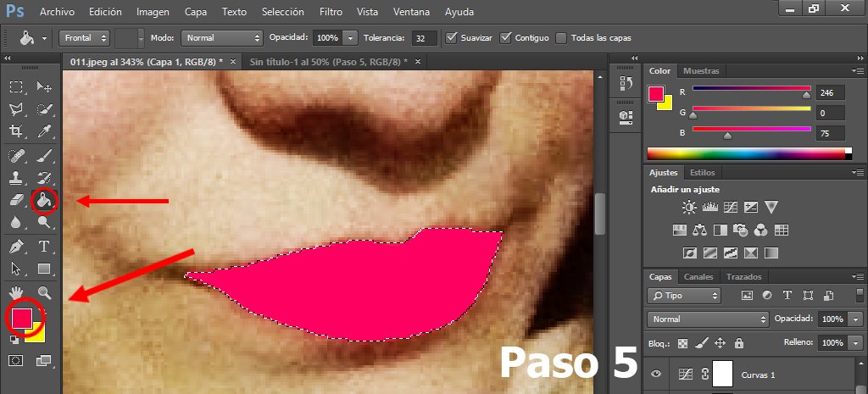The height and width of the screenshot is (394, 868).
Task: Open the collapsed History panel icon
Action: click(626, 84)
